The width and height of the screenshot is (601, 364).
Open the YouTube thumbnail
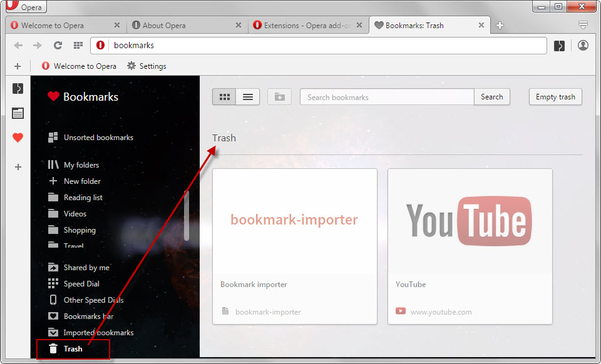(x=470, y=221)
